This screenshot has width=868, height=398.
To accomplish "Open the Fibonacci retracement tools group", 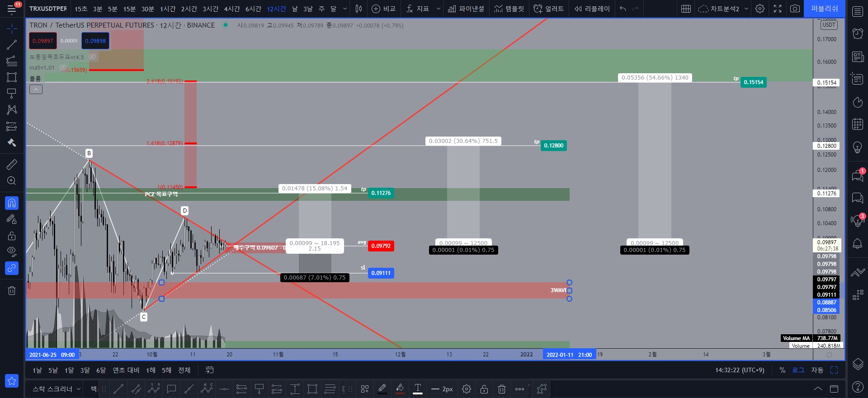I will (x=12, y=61).
